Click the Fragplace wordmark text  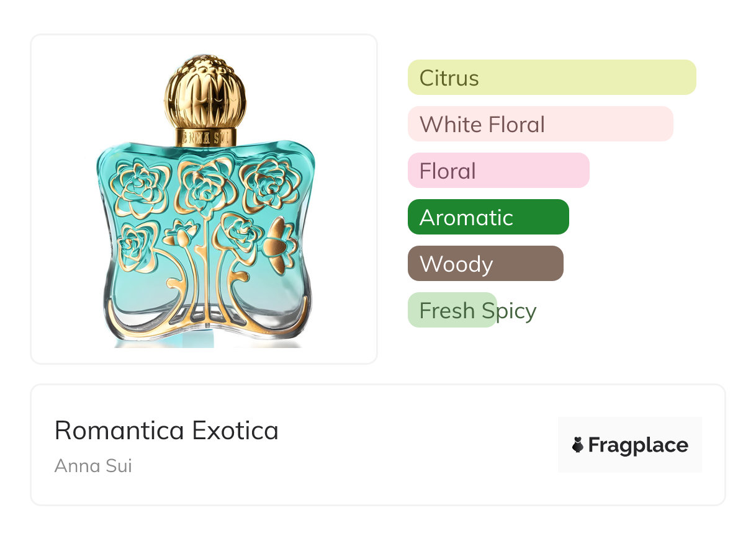[x=638, y=445]
